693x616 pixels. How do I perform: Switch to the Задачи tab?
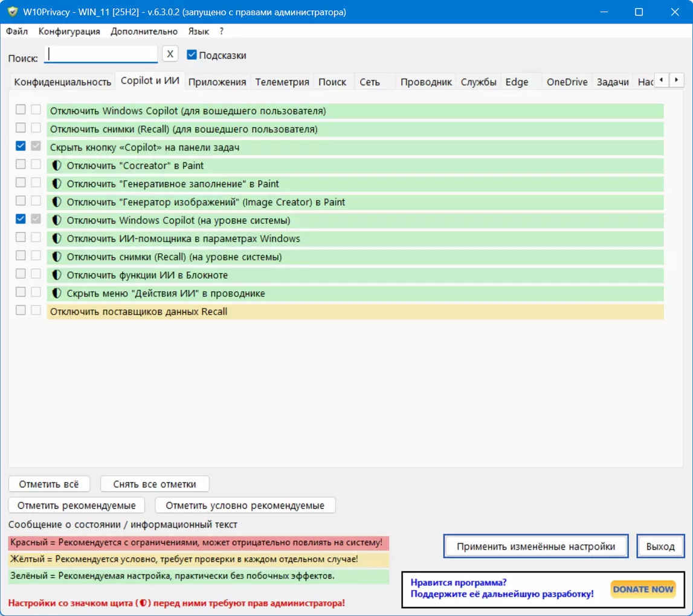point(613,82)
